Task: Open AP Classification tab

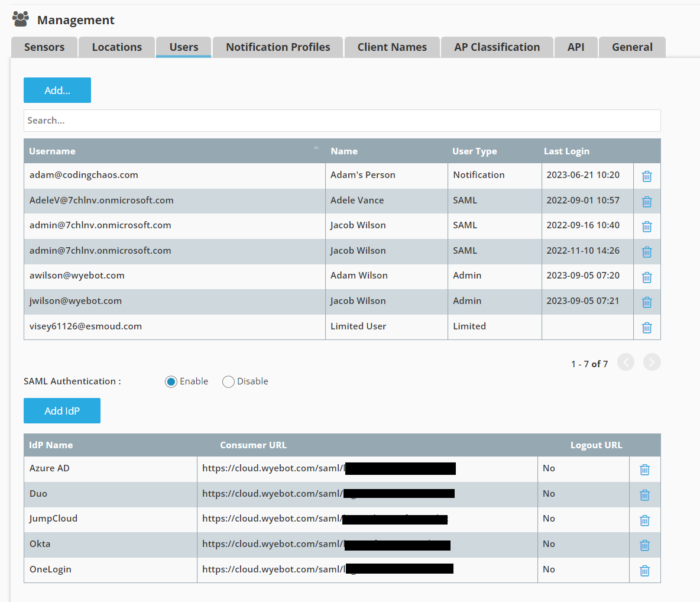Action: tap(497, 47)
